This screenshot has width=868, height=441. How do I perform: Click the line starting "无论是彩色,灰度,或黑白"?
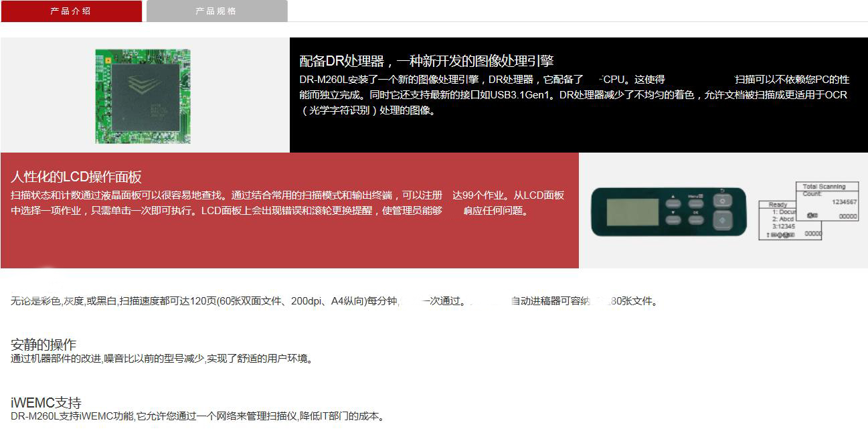tap(335, 301)
